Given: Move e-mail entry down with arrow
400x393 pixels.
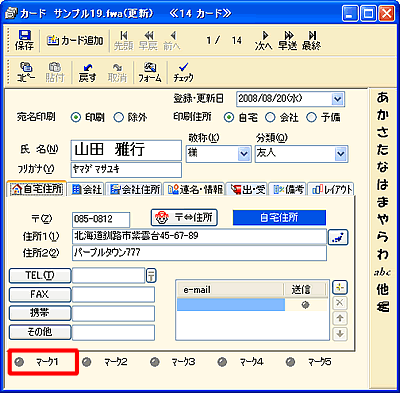Looking at the screenshot, I should (340, 334).
